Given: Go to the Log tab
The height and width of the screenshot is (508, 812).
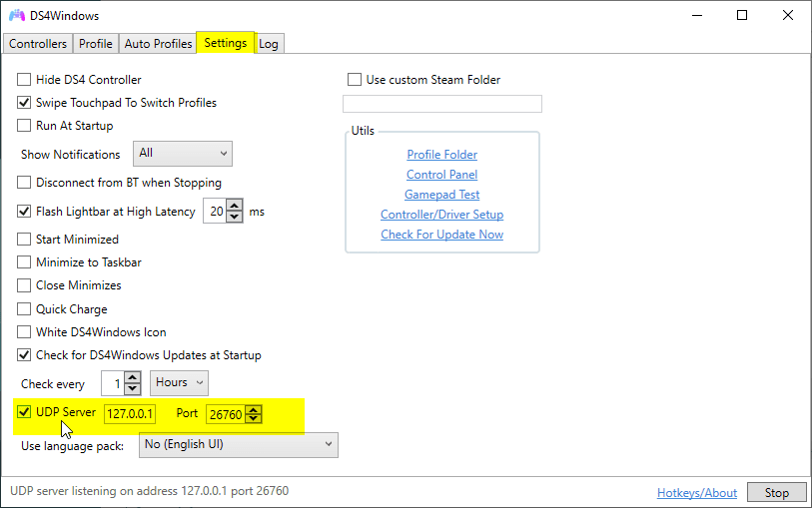Looking at the screenshot, I should pyautogui.click(x=269, y=44).
